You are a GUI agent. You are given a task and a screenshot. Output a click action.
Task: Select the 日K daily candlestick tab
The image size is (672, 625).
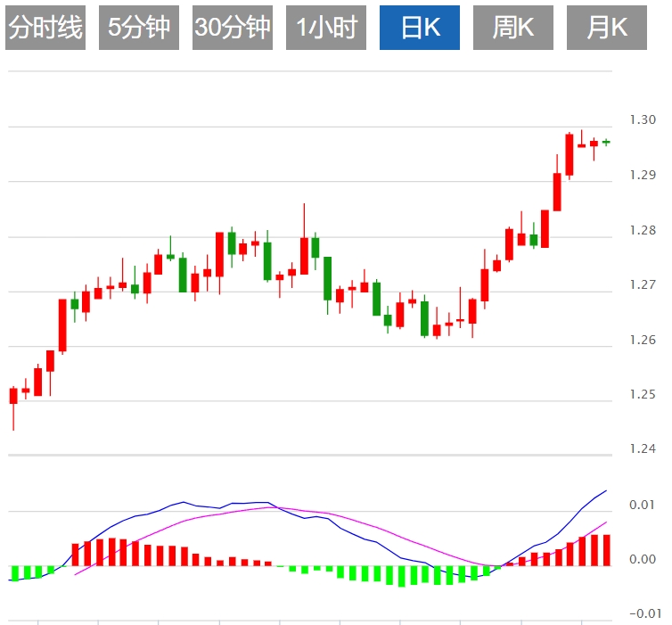[x=420, y=28]
